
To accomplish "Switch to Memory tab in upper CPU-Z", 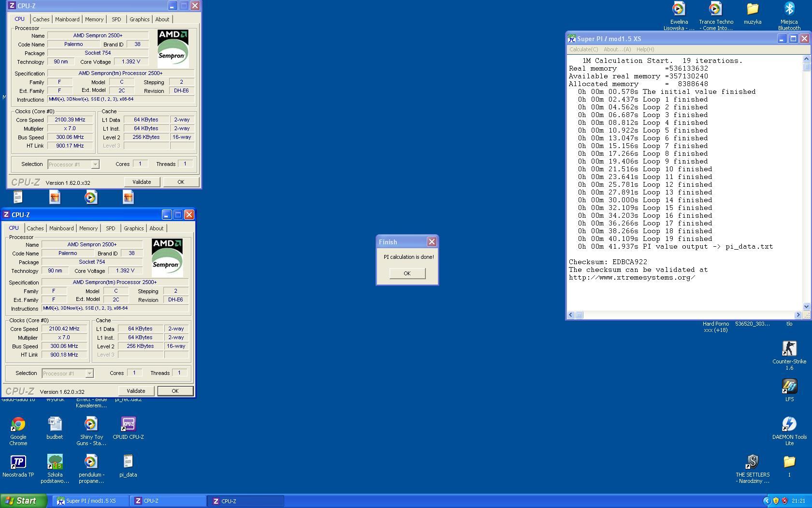I will tap(94, 19).
